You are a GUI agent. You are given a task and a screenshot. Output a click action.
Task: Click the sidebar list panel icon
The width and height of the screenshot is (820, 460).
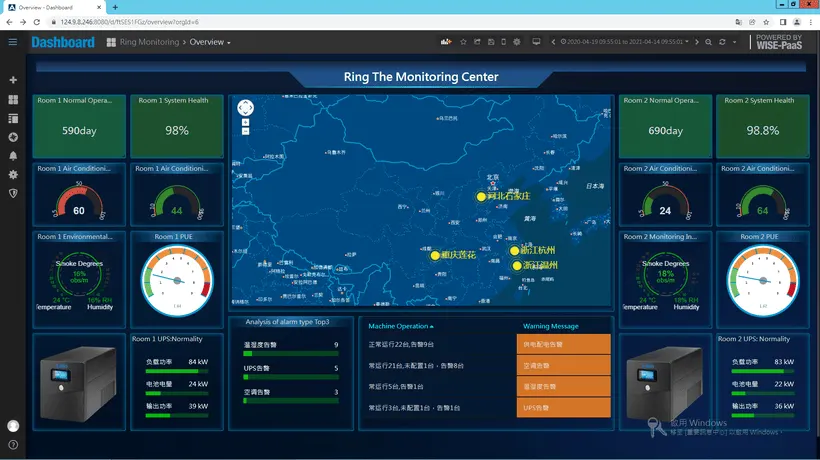(13, 119)
